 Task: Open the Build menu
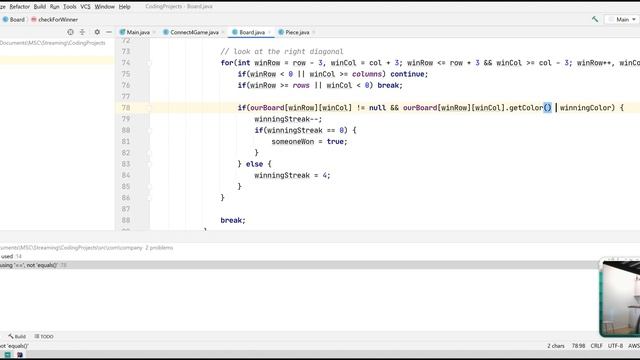coord(40,7)
